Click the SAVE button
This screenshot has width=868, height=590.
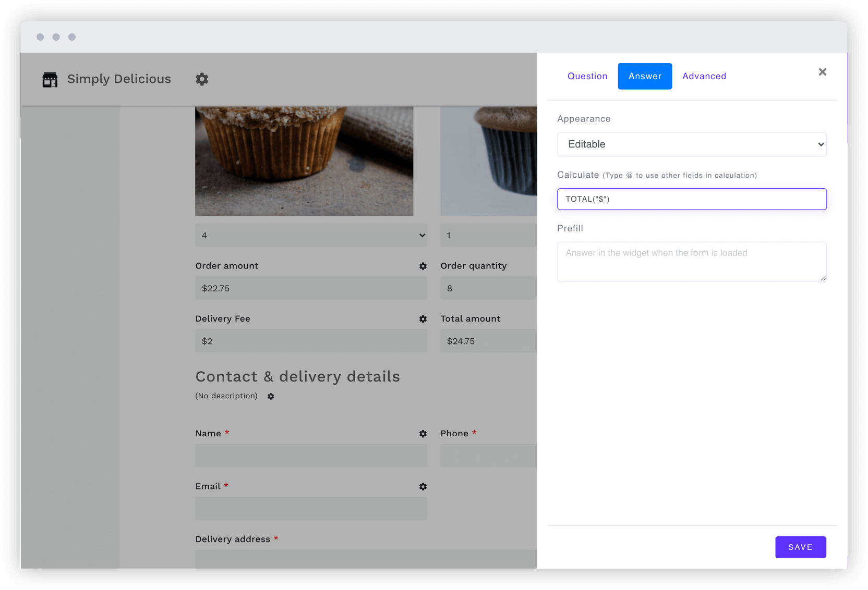point(800,547)
